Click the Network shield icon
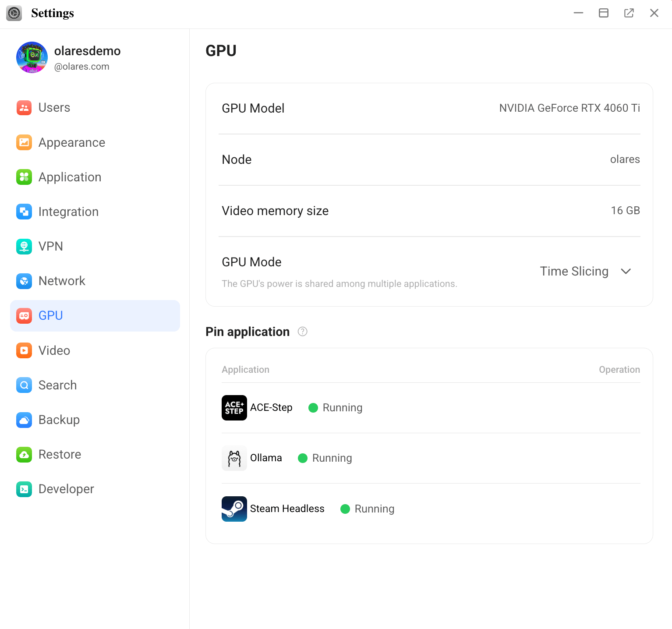This screenshot has width=672, height=629. (x=24, y=281)
